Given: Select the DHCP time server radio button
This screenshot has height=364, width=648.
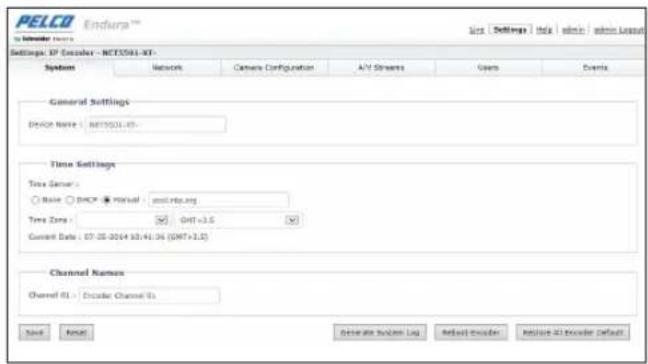Looking at the screenshot, I should 70,200.
